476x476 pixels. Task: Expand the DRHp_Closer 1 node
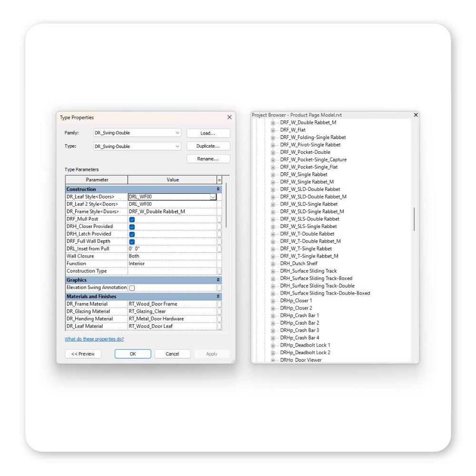[273, 301]
